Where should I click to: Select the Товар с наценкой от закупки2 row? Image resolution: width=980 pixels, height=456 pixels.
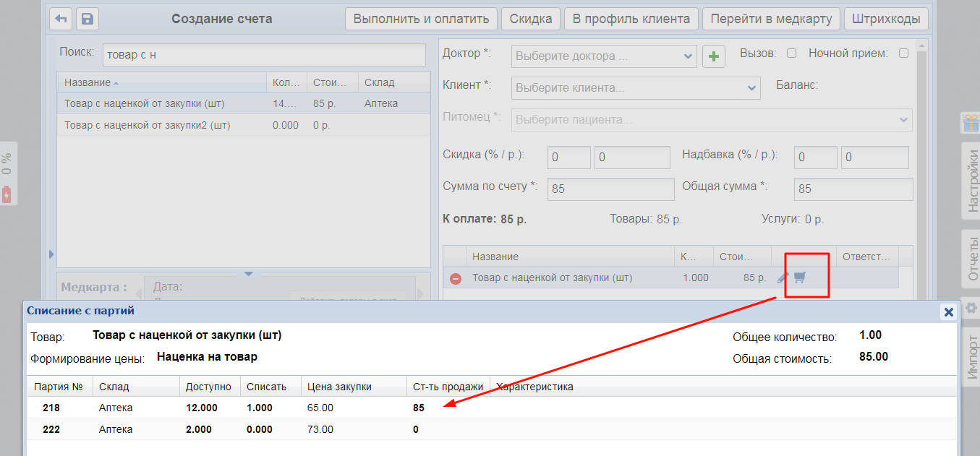pos(148,125)
